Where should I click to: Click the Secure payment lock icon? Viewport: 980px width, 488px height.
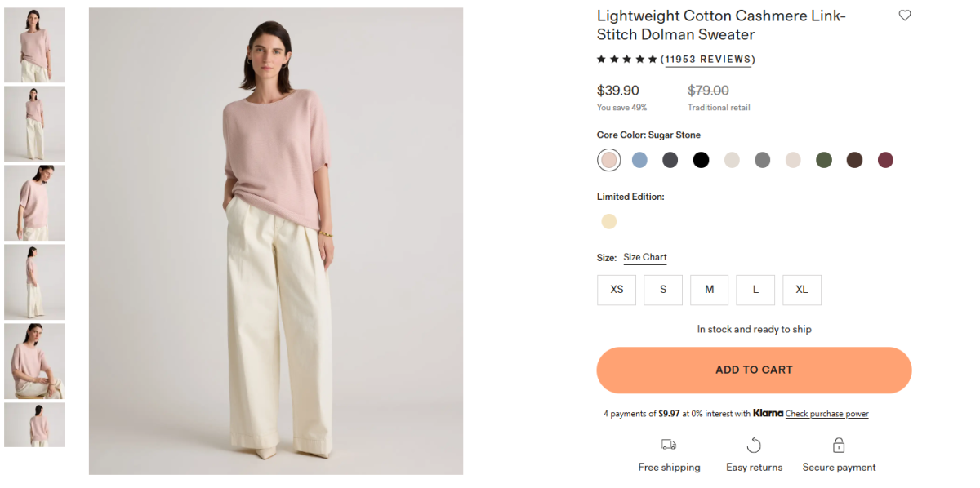click(839, 445)
